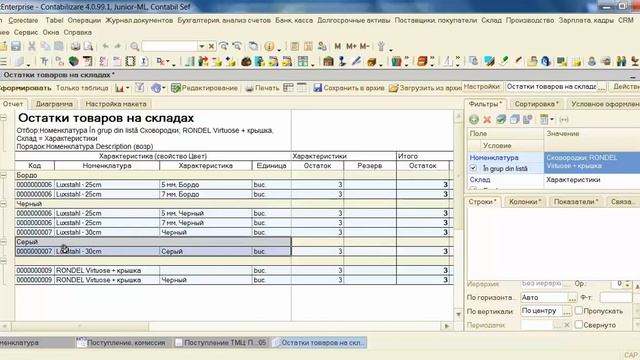The image size is (640, 360).
Task: Click the Склад filter row
Action: (x=553, y=180)
